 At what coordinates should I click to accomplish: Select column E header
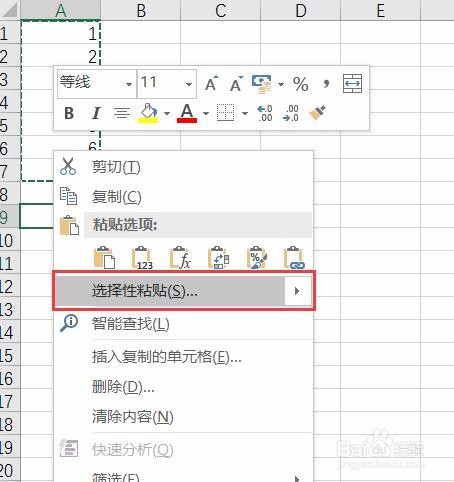[381, 10]
